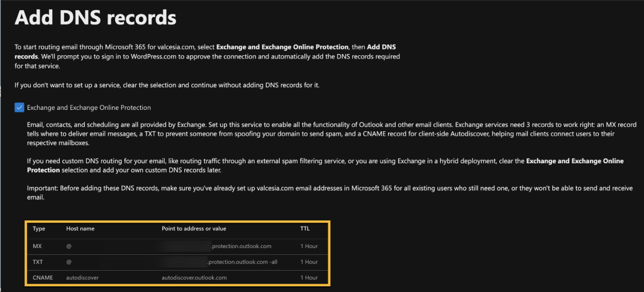This screenshot has width=644, height=292.
Task: Uncheck the Exchange and Exchange Online Protection checkbox
Action: point(19,107)
